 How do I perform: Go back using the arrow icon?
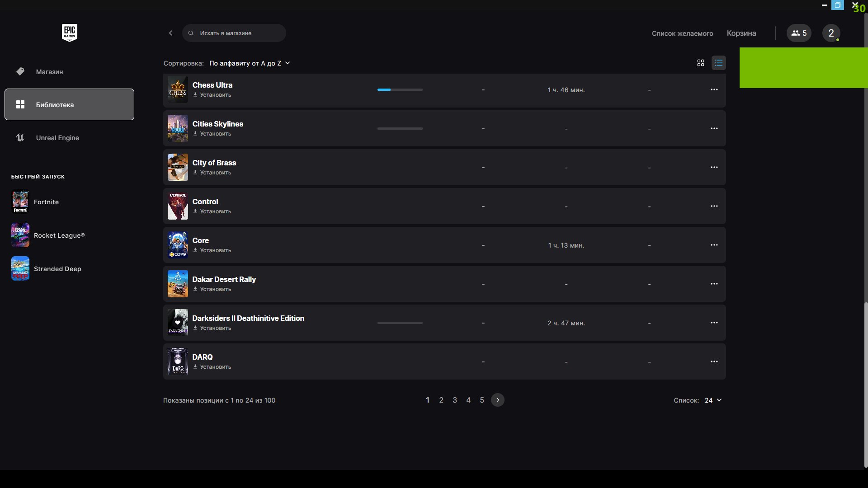[170, 33]
